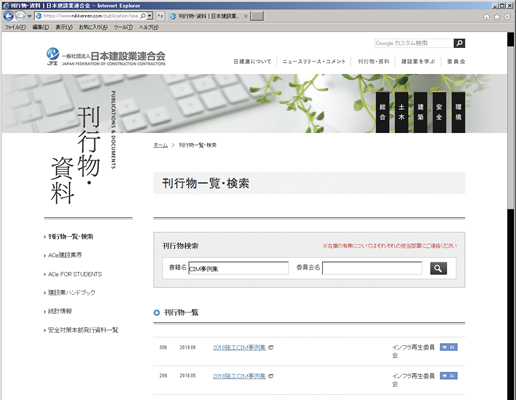Click the vertical page scrollbar
This screenshot has width=516, height=400.
coord(511,216)
